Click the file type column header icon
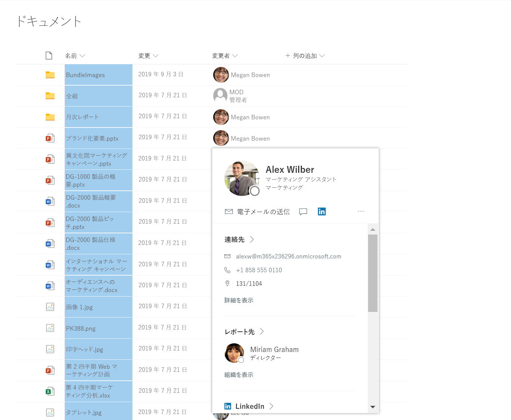Screen dimensions: 511x420 (49, 56)
